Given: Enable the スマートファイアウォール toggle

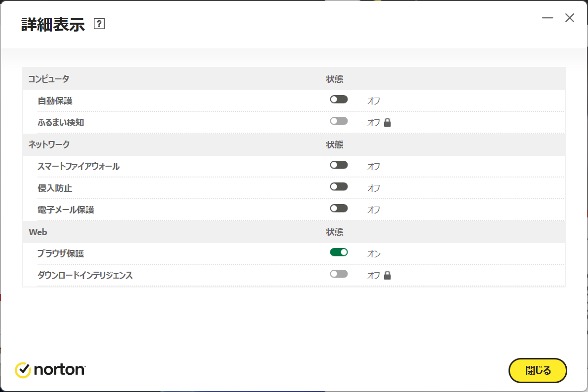Looking at the screenshot, I should coord(339,165).
